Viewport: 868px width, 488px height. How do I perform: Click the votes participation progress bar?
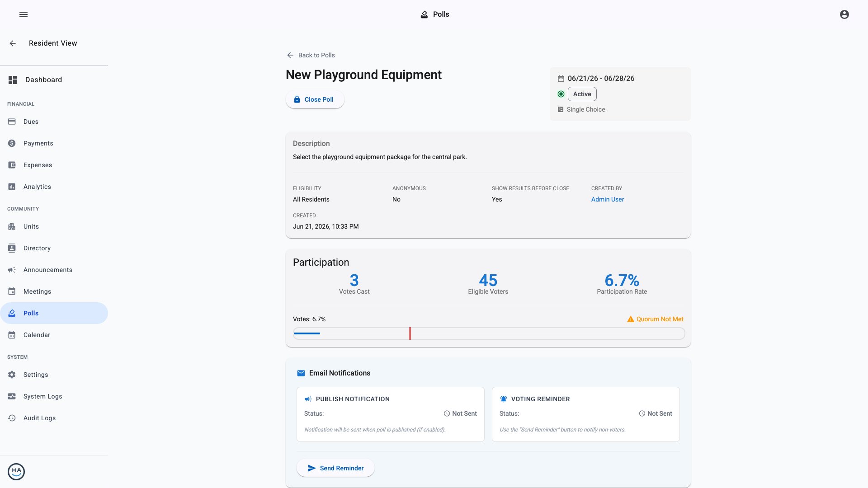489,333
